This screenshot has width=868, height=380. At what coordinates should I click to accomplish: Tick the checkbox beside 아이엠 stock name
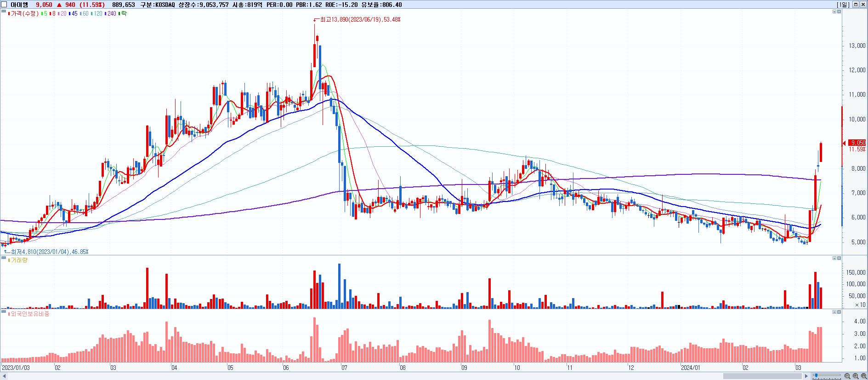pos(5,5)
